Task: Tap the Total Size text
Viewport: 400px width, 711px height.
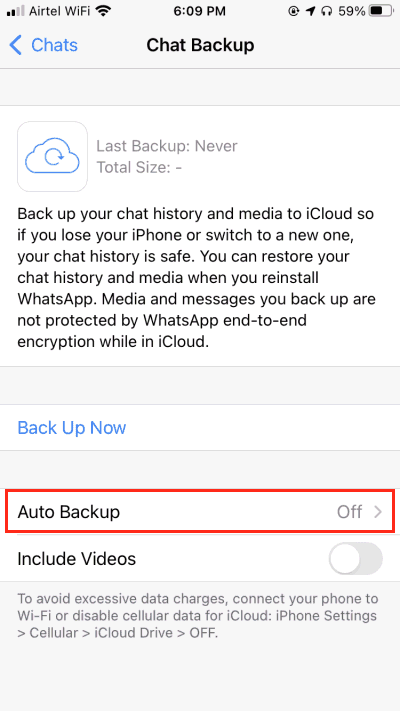Action: [139, 168]
